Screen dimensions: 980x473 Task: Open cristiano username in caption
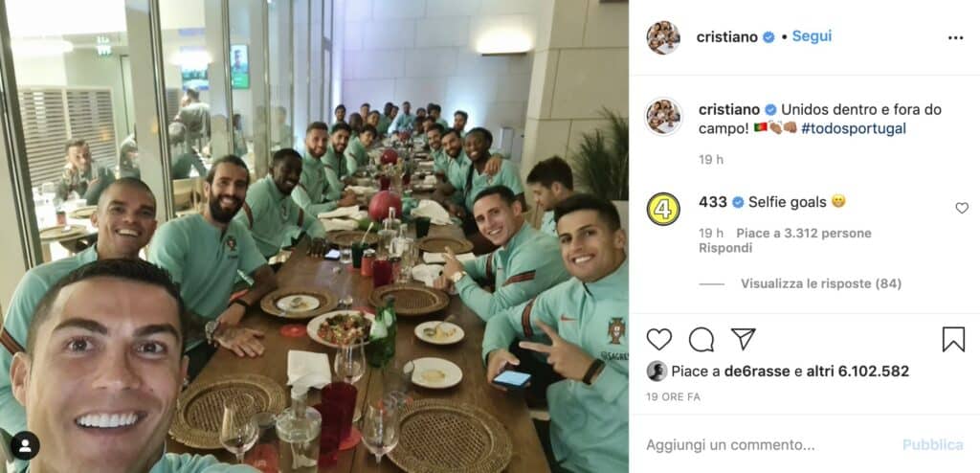(x=728, y=109)
